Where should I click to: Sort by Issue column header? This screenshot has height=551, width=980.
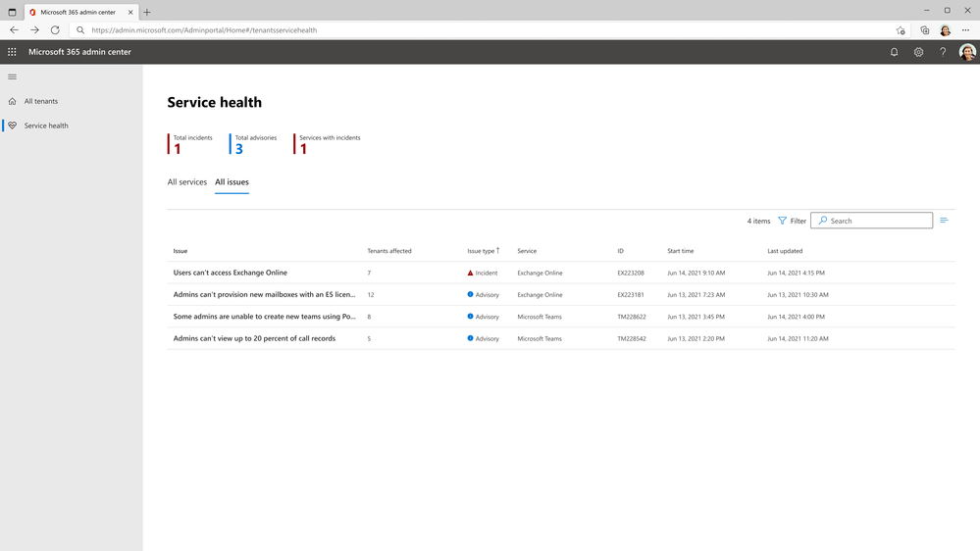tap(180, 251)
